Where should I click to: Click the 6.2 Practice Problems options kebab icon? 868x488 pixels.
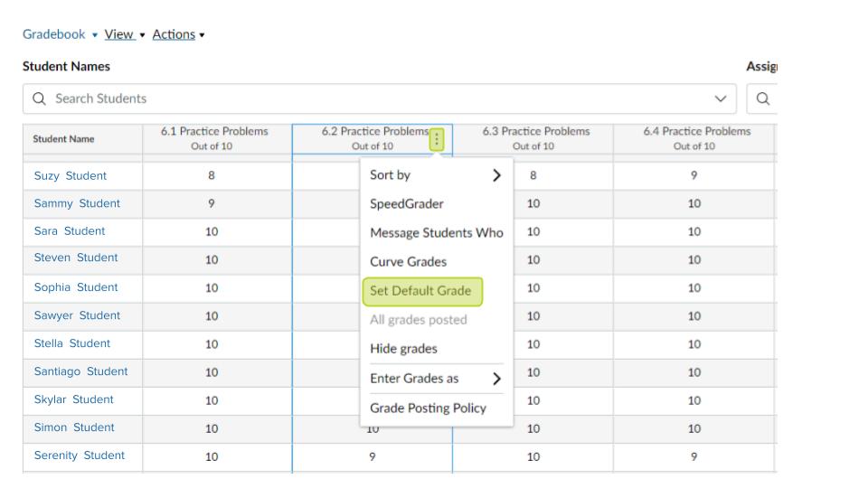point(438,139)
